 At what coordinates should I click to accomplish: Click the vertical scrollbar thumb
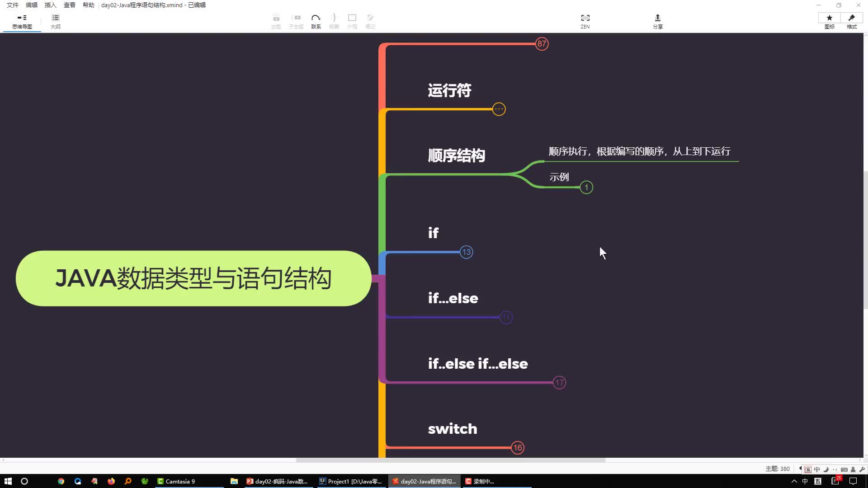click(x=865, y=239)
